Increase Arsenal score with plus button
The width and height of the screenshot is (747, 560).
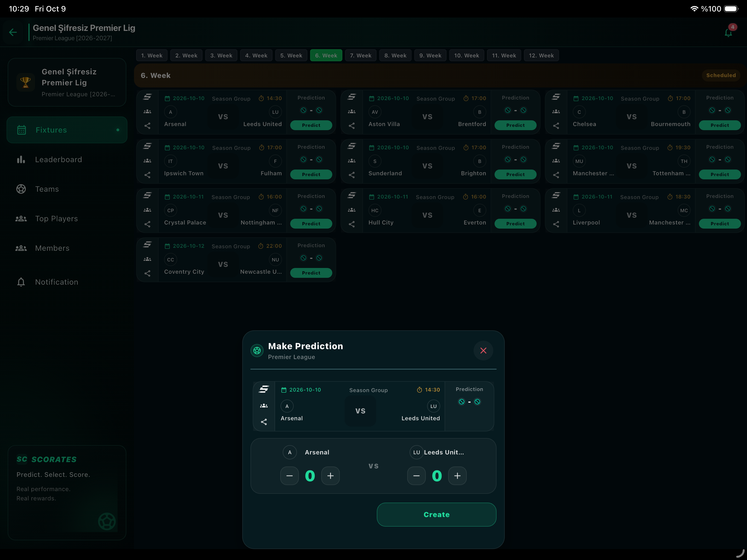coord(330,476)
